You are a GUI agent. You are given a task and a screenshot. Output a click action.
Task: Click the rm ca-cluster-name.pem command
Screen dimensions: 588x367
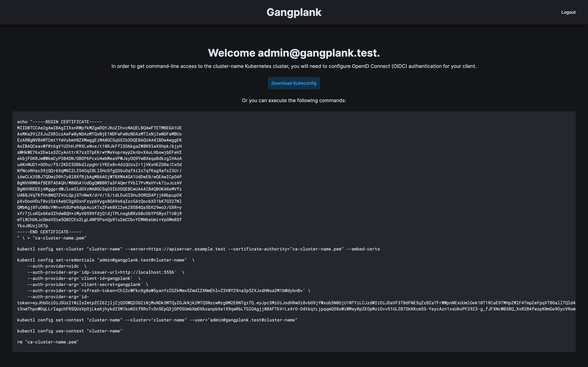coord(48,342)
